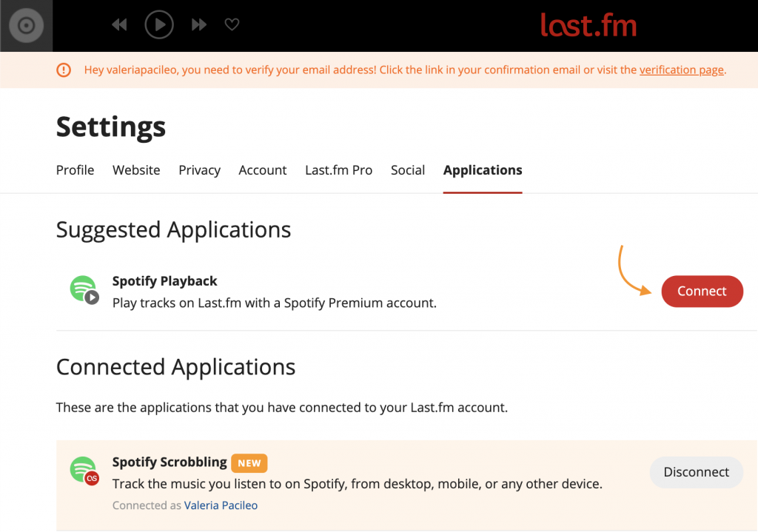Open the Website settings tab
The height and width of the screenshot is (532, 758).
pos(136,170)
